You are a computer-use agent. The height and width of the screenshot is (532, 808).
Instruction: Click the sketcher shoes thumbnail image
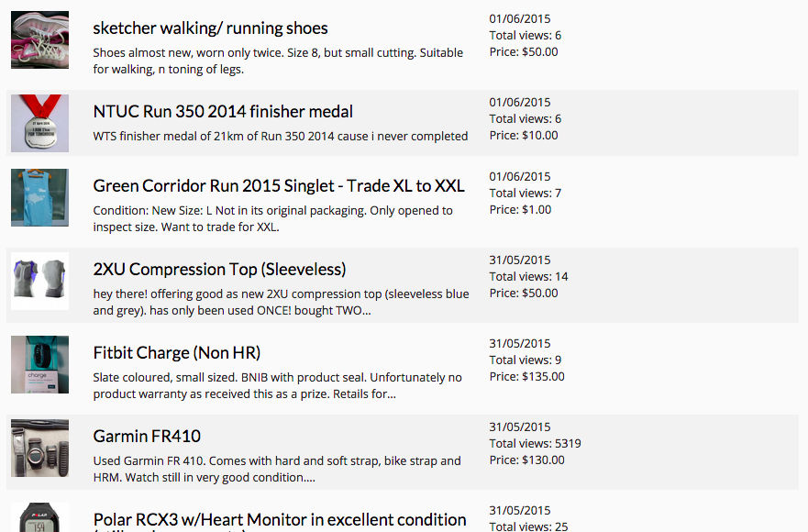tap(39, 39)
